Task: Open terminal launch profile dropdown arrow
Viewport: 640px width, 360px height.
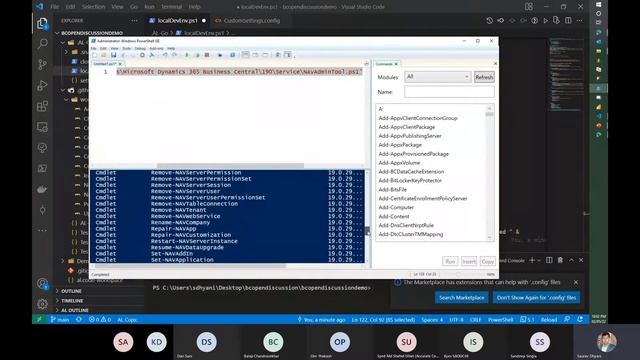Action: coord(539,260)
